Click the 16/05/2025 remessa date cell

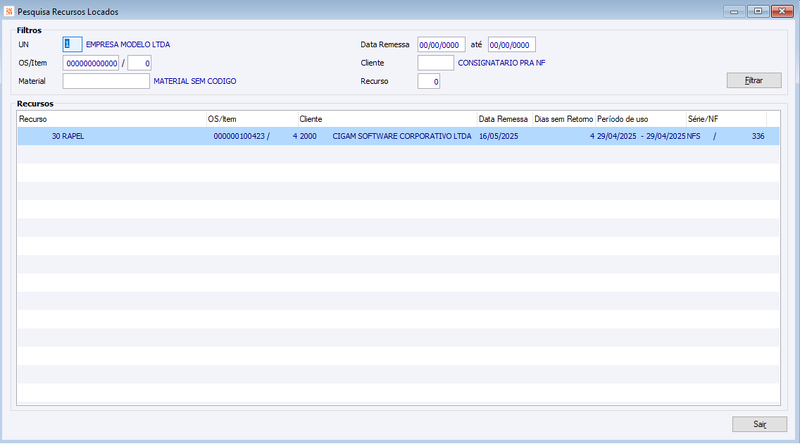(x=498, y=136)
